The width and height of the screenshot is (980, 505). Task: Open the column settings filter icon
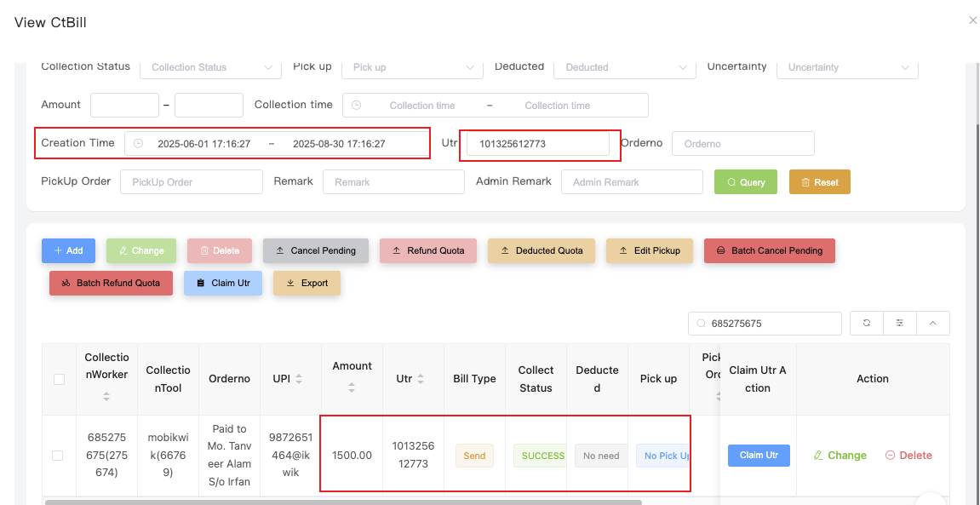pyautogui.click(x=900, y=324)
